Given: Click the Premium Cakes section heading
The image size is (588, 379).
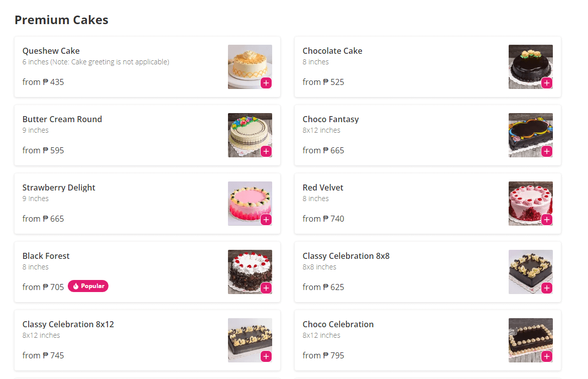Looking at the screenshot, I should pos(61,20).
